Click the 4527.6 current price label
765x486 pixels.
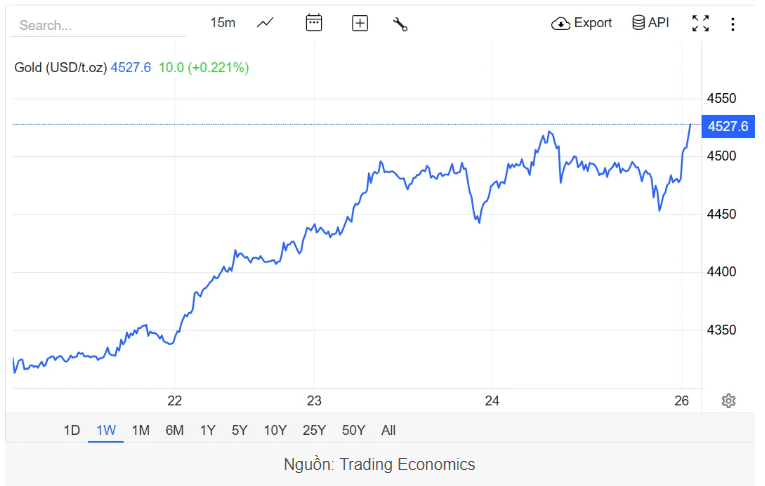(x=727, y=126)
